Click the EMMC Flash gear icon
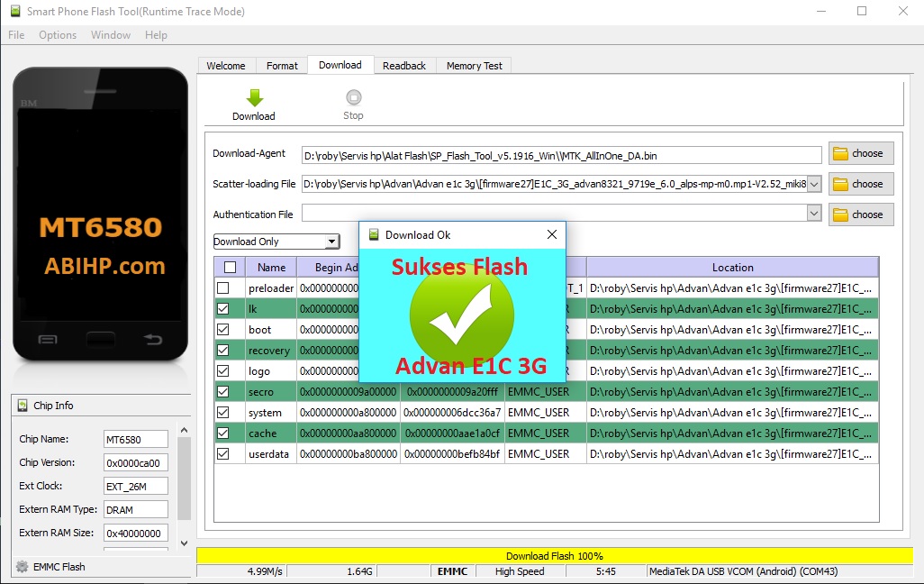This screenshot has width=924, height=584. 22,566
